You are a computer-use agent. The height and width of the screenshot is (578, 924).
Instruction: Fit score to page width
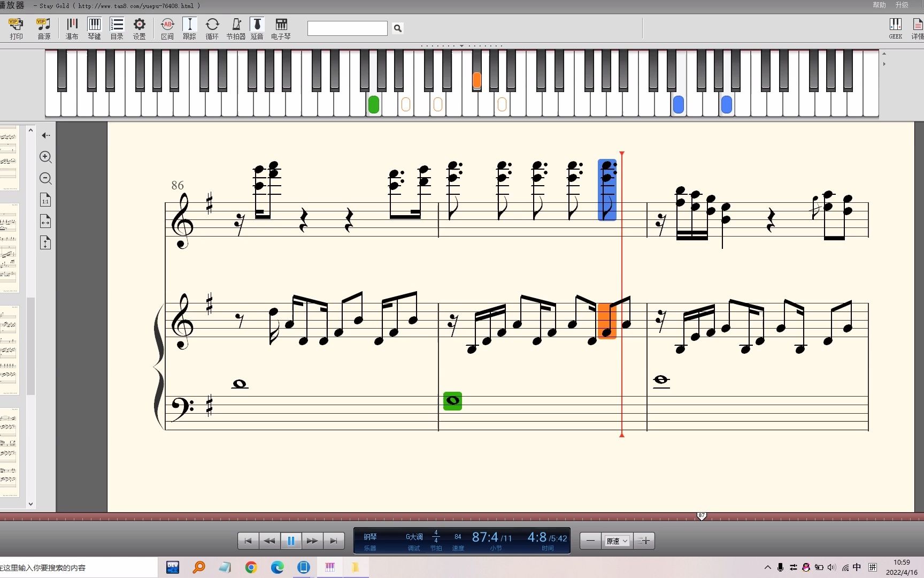pyautogui.click(x=45, y=221)
